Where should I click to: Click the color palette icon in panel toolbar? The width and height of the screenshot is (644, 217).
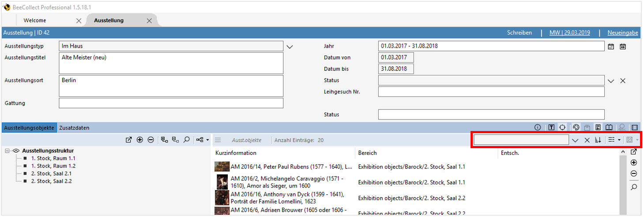pos(576,127)
